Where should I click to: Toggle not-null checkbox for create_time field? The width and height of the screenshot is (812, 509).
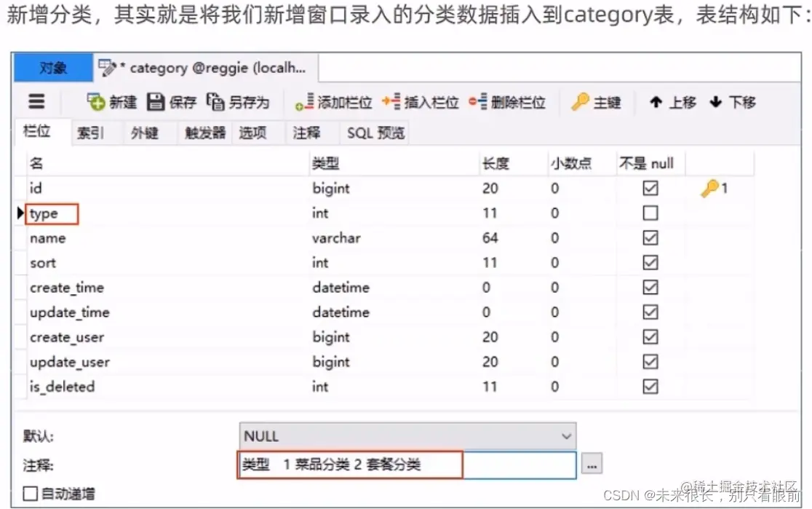pyautogui.click(x=650, y=288)
